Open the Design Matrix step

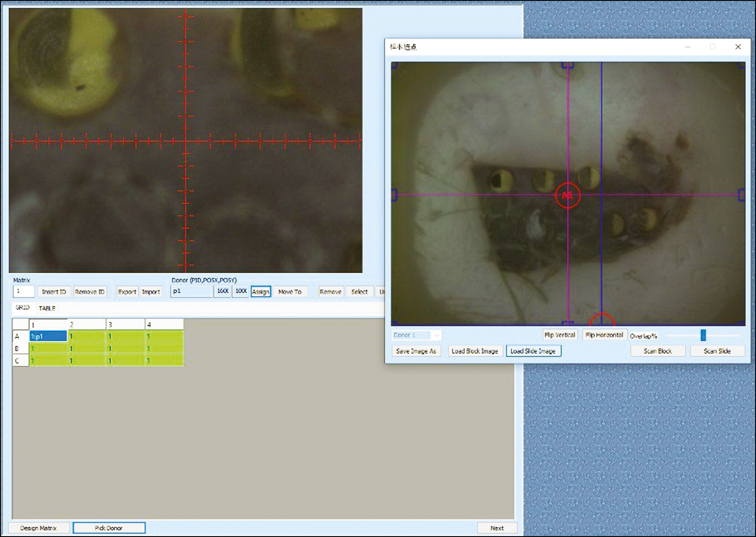39,528
